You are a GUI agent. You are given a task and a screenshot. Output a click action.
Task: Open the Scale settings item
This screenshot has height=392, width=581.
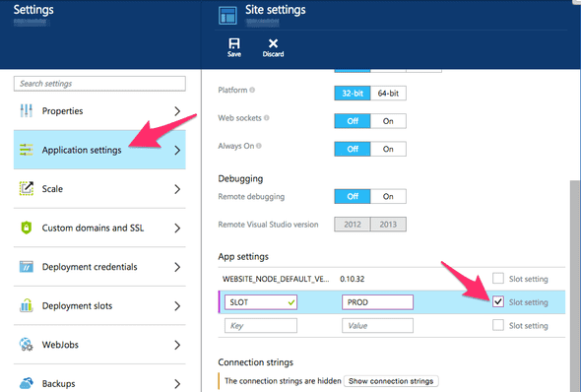coord(99,188)
